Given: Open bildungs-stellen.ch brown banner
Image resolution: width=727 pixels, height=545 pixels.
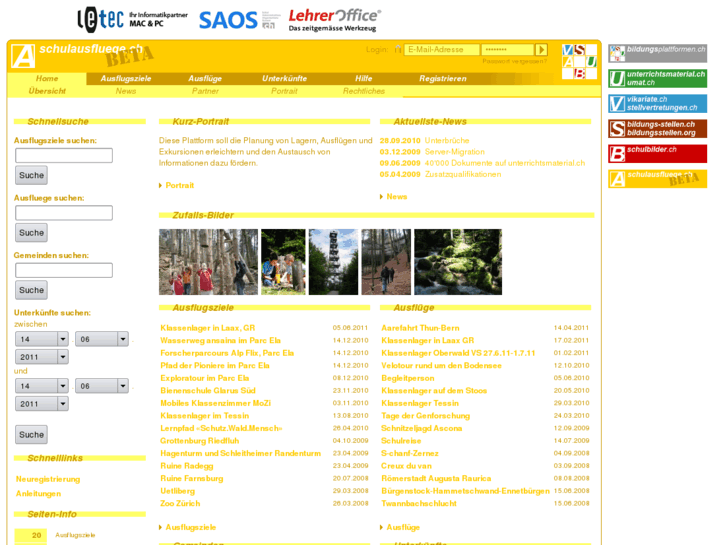Looking at the screenshot, I should 657,128.
